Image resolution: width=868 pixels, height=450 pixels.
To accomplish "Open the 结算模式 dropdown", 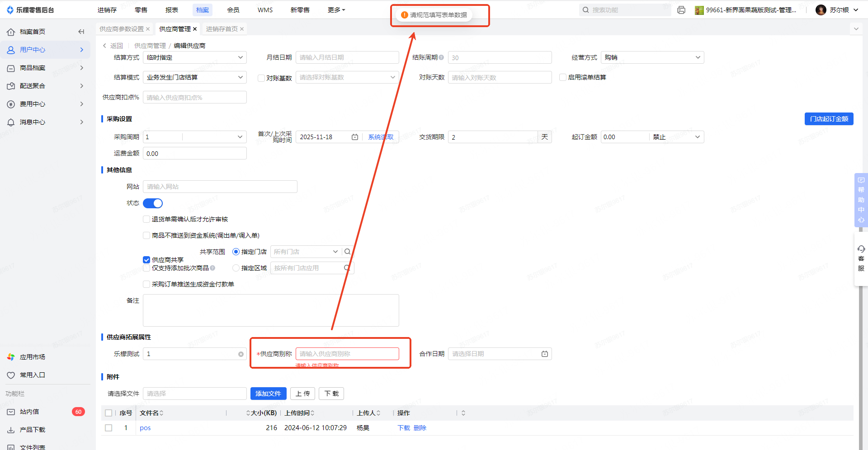I will point(195,77).
